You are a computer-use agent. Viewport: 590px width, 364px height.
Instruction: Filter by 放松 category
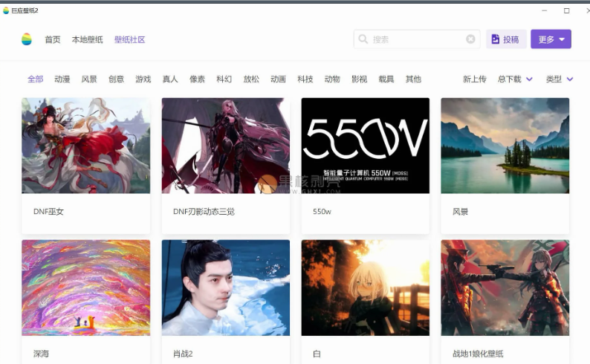tap(251, 79)
